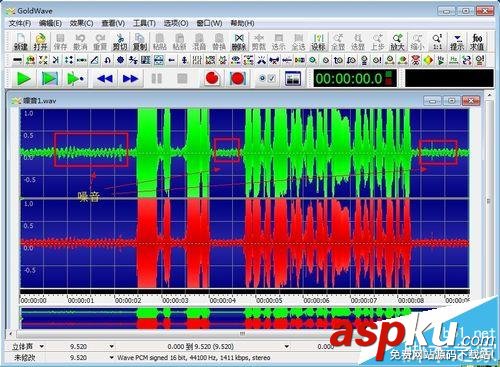The height and width of the screenshot is (367, 500).
Task: Click the 缩小 (Zoom out) toolbar button
Action: [417, 42]
